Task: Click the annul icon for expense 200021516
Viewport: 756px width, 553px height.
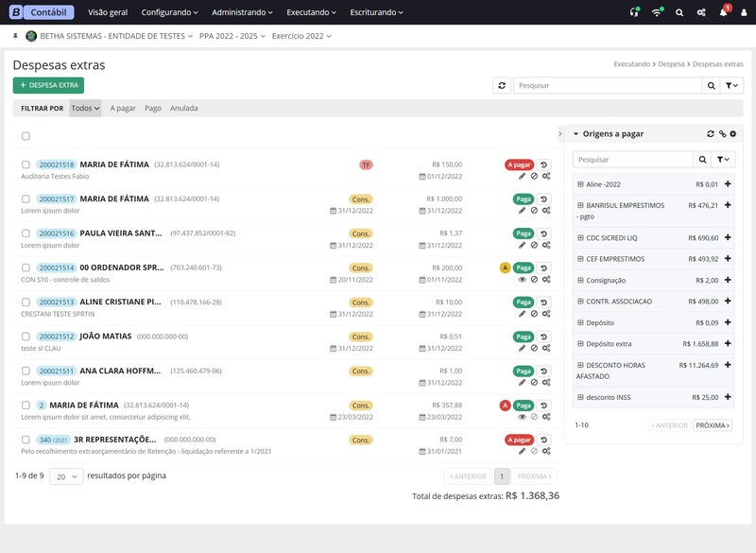Action: 534,245
